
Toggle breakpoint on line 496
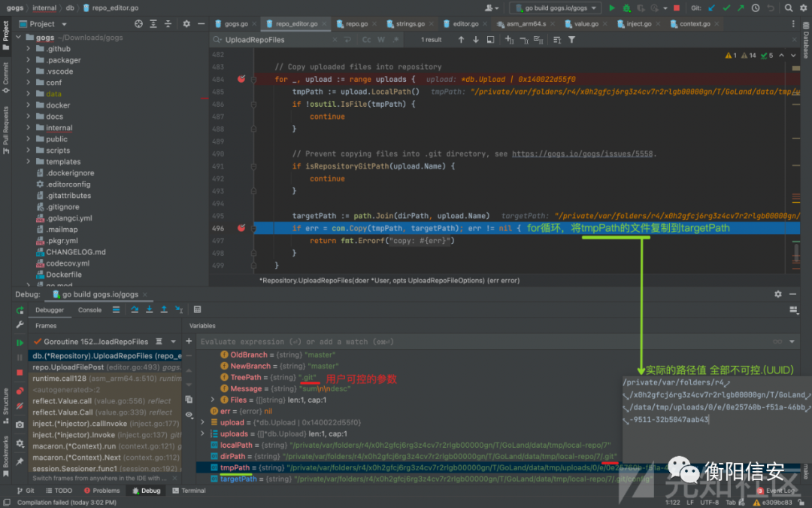pos(241,227)
